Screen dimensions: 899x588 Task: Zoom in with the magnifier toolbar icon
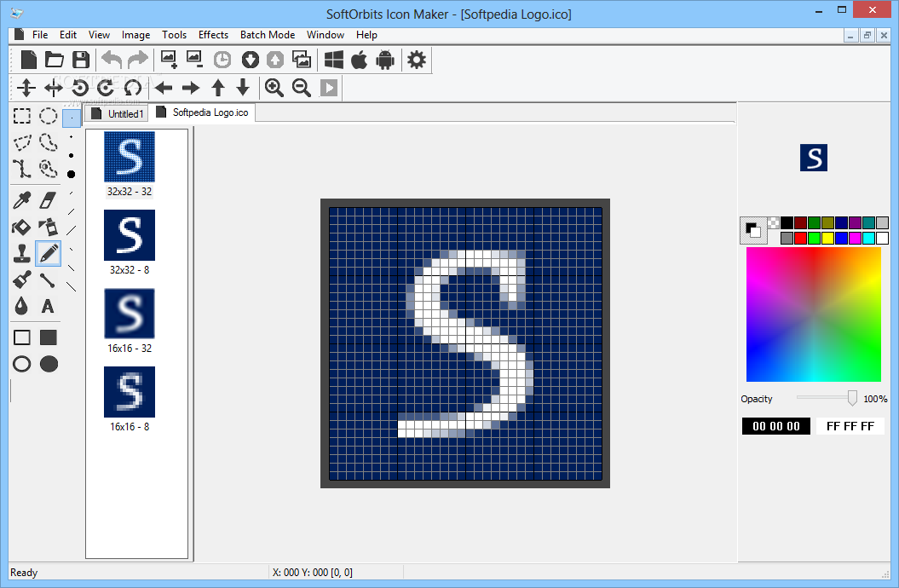(274, 88)
